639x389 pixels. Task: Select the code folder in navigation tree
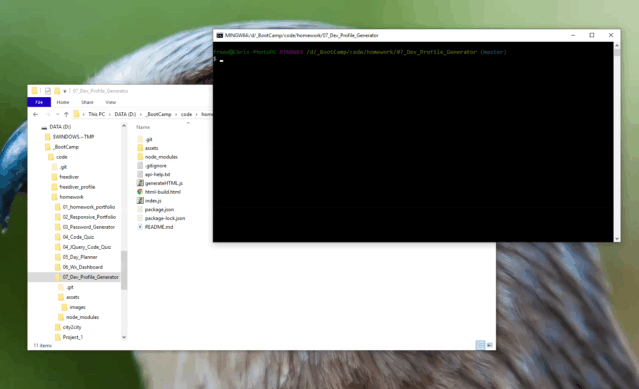pyautogui.click(x=62, y=157)
